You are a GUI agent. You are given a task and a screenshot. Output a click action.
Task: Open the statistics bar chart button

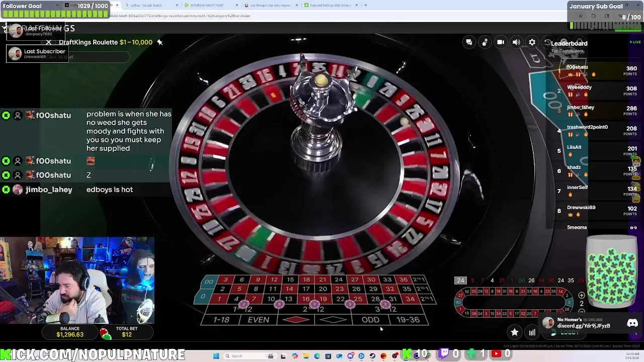(x=532, y=332)
